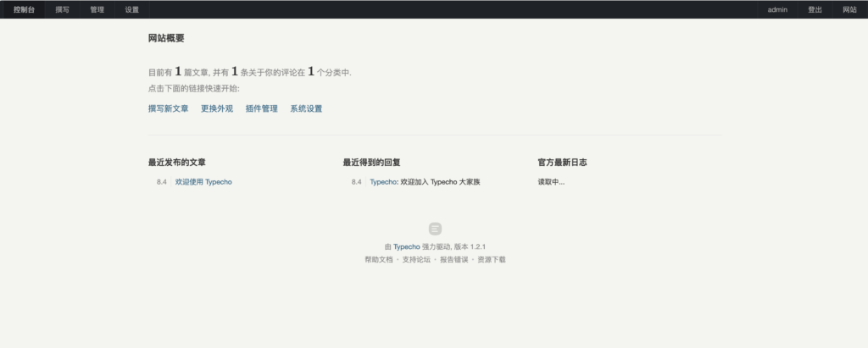The height and width of the screenshot is (348, 868).
Task: Open Typecho comment author link
Action: click(x=383, y=181)
